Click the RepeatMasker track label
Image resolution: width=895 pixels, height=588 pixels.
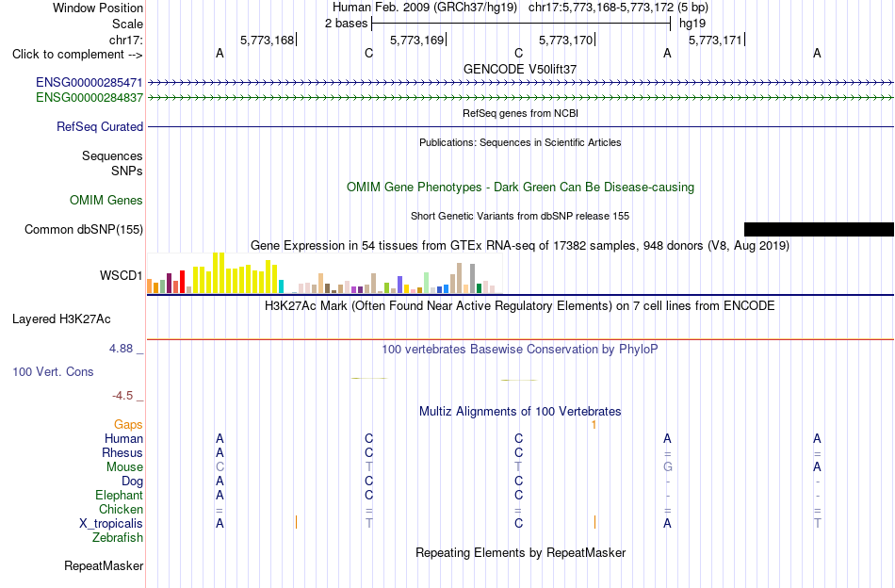pyautogui.click(x=104, y=565)
